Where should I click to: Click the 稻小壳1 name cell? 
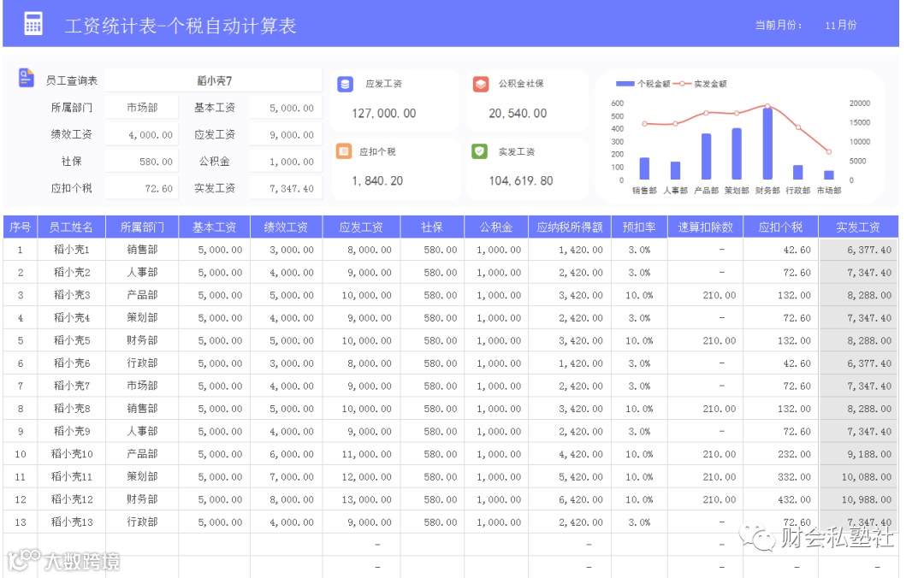(71, 250)
